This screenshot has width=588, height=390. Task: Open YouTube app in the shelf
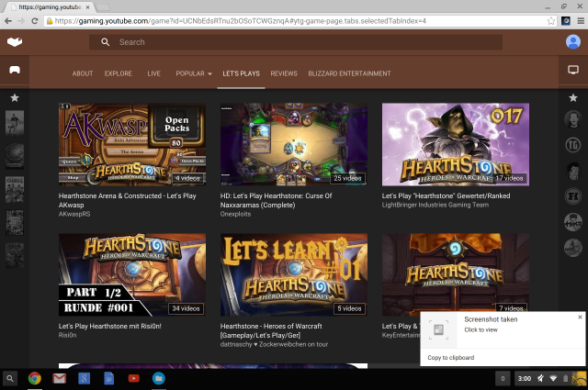click(134, 378)
